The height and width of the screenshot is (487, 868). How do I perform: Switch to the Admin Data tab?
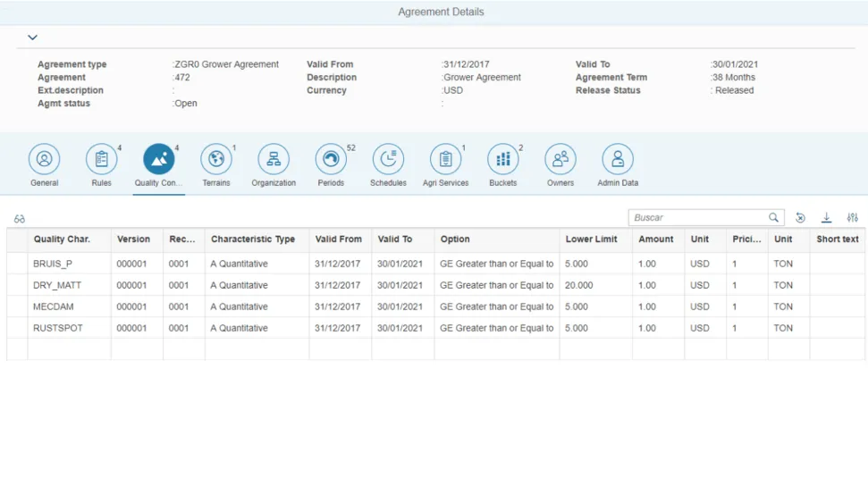(x=618, y=160)
